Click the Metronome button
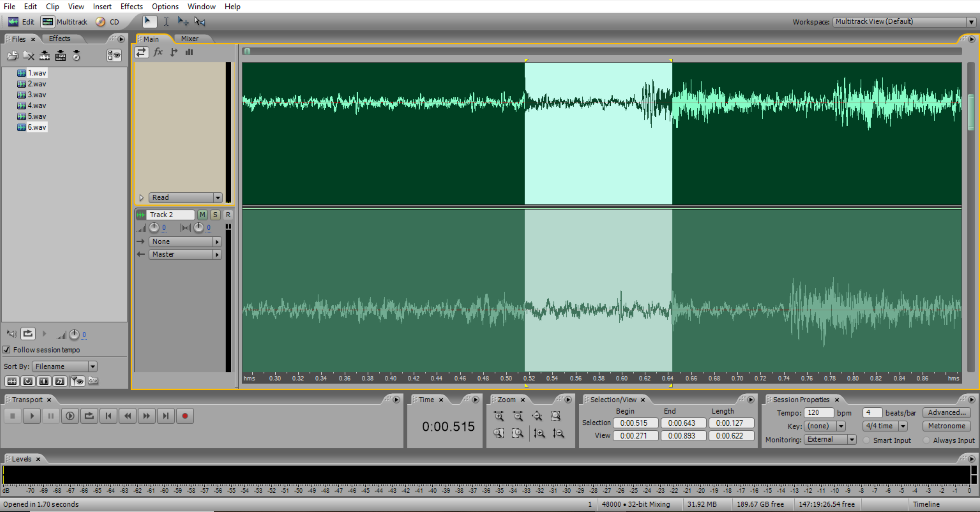This screenshot has height=512, width=980. 947,426
